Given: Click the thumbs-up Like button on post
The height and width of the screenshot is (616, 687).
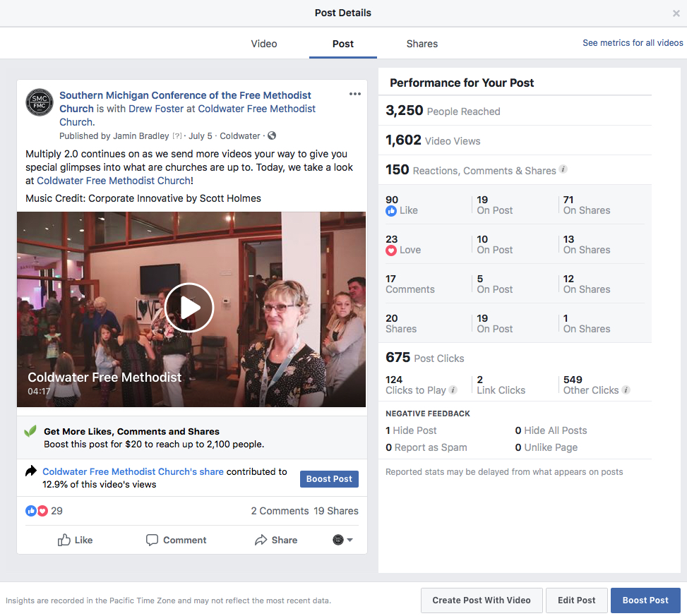Looking at the screenshot, I should pos(75,540).
